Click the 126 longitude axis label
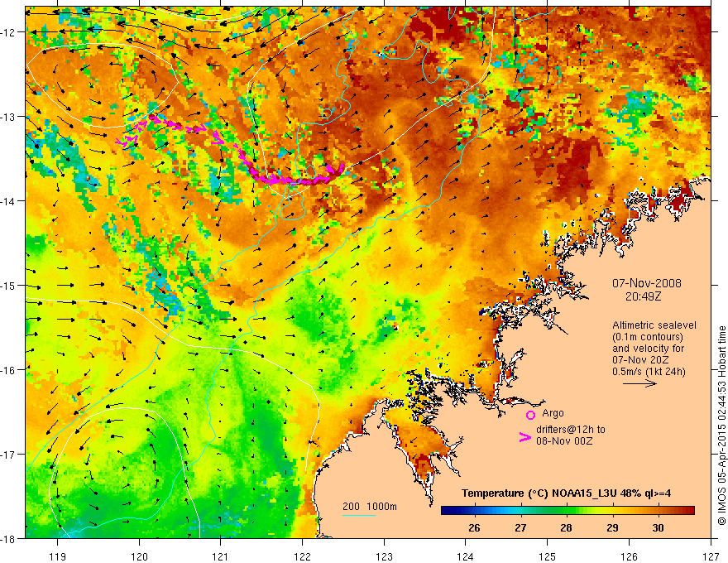Viewport: 728px width, 563px height. [x=629, y=556]
